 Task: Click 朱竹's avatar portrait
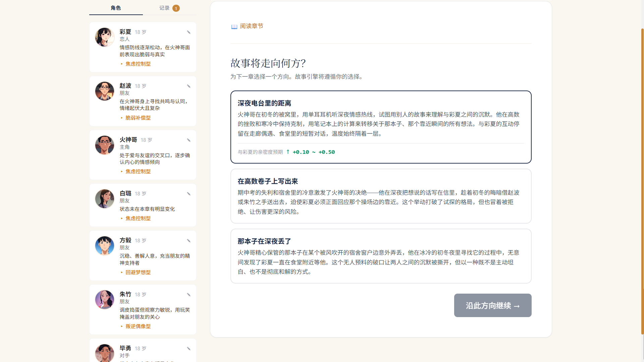(x=105, y=299)
